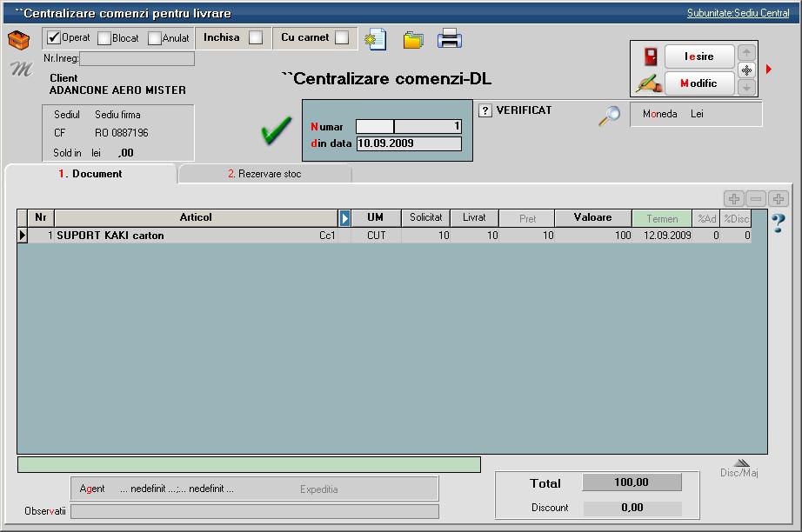Remove row with minus button
The width and height of the screenshot is (802, 532).
coord(756,199)
